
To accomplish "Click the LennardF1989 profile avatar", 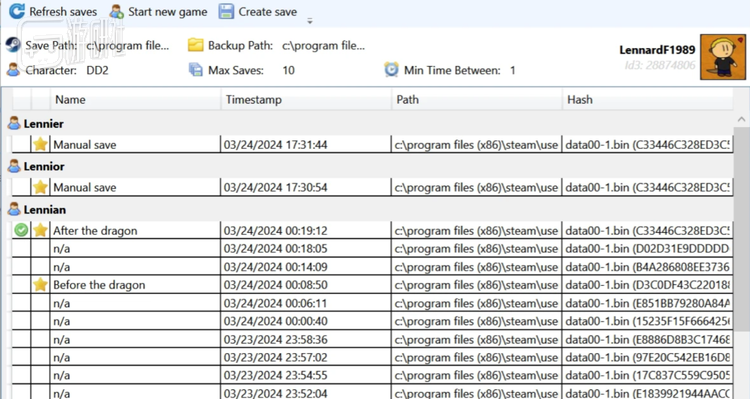I will click(723, 57).
